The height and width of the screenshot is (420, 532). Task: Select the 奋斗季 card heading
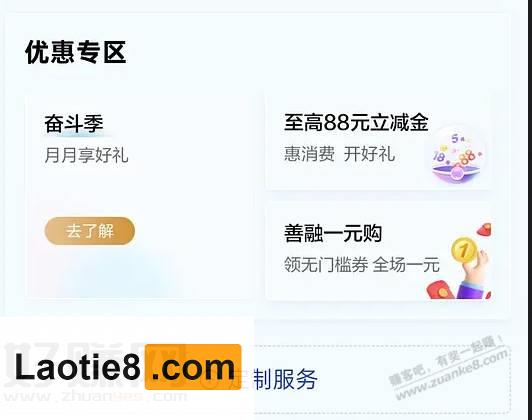74,123
